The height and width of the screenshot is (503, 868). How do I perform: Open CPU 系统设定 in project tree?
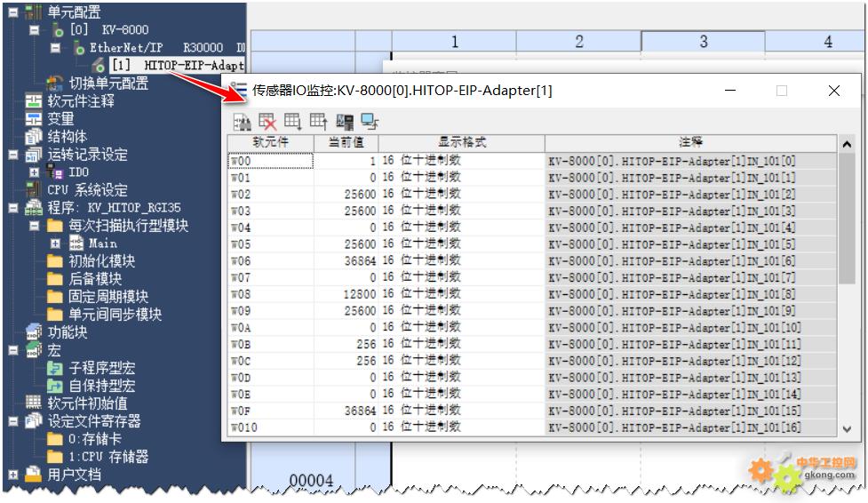click(x=86, y=190)
